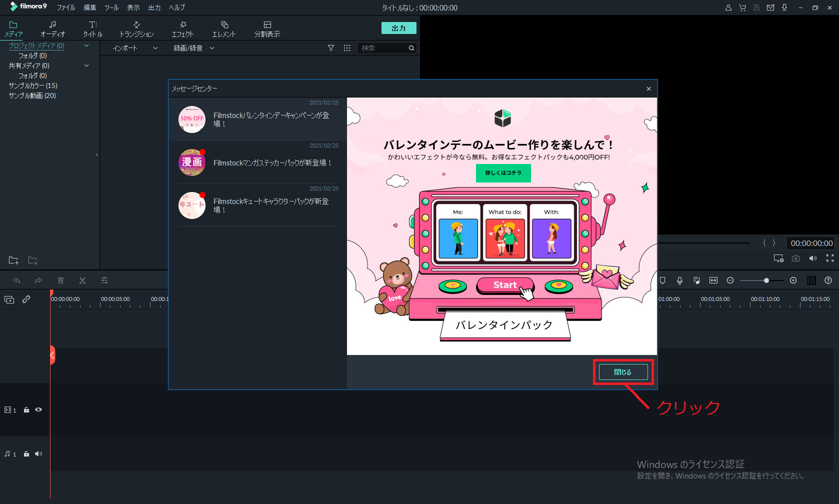The height and width of the screenshot is (504, 839).
Task: Open the Filmstock Valentine campaign message
Action: 258,119
